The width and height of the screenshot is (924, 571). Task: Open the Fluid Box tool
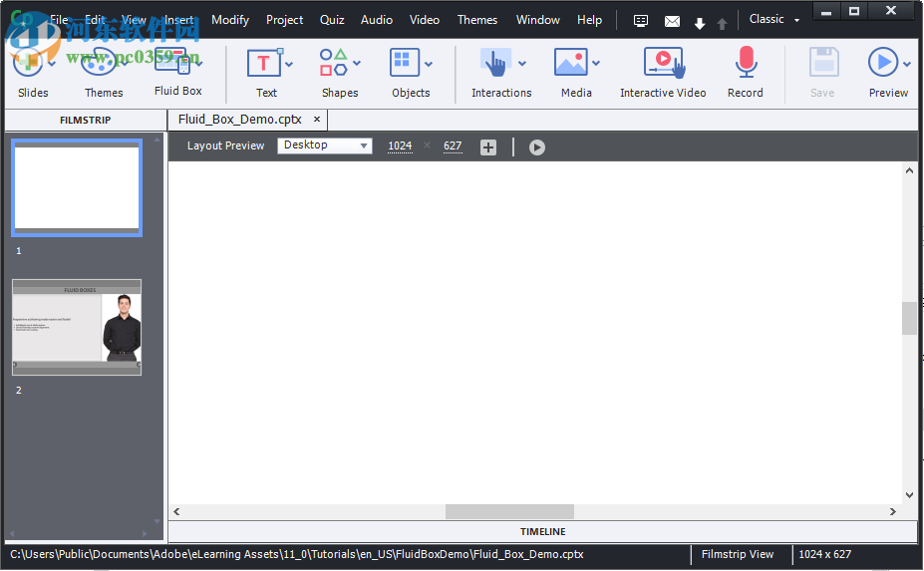point(172,63)
